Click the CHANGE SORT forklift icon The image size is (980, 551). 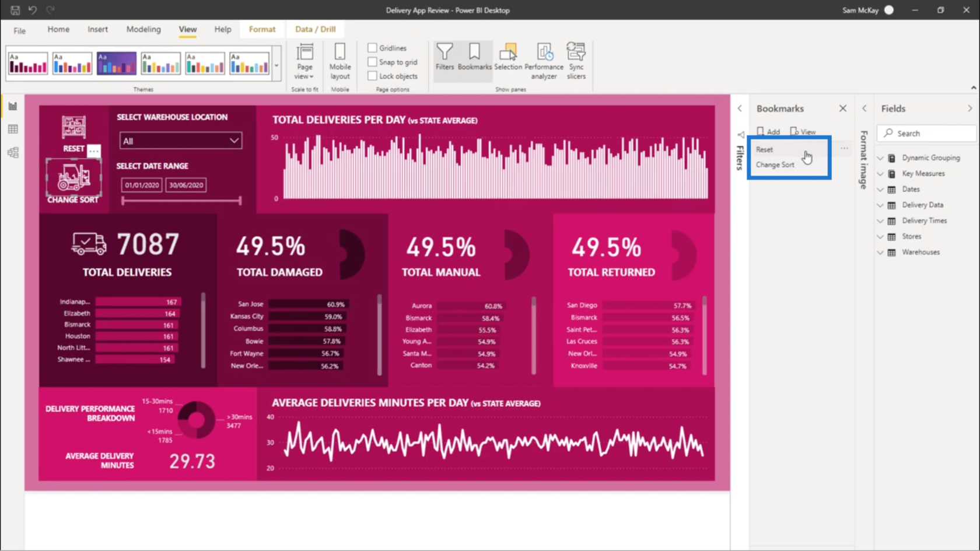click(x=73, y=177)
